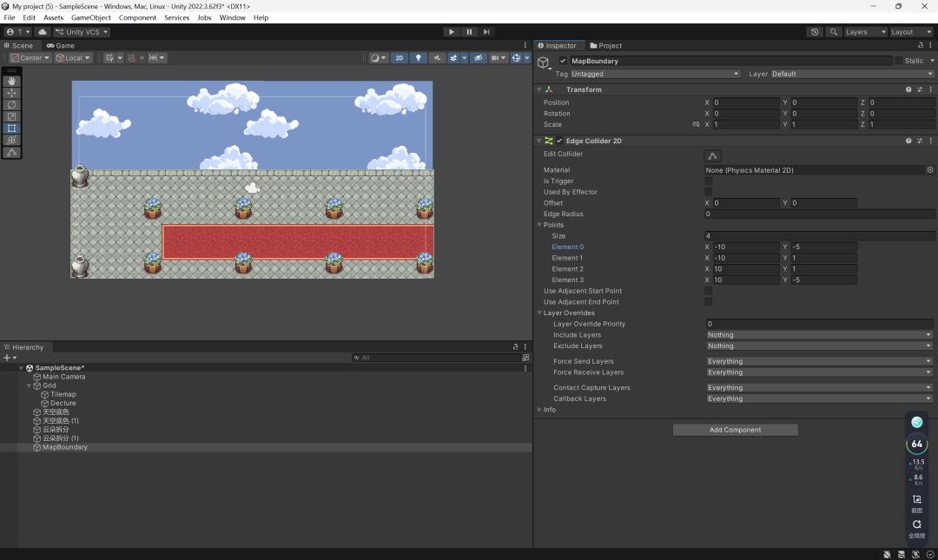Click the Hierarchy create plus button

point(7,358)
